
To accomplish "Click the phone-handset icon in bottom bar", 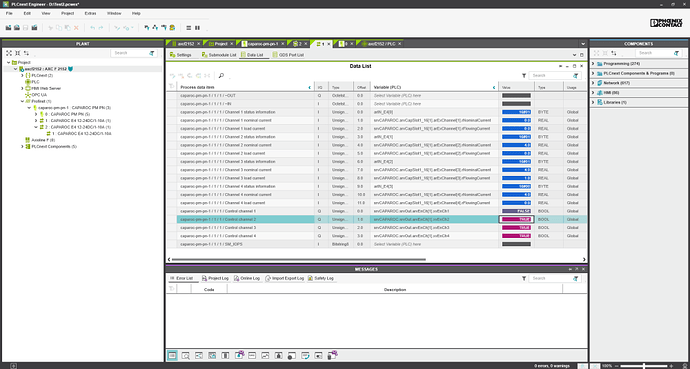I will point(305,355).
